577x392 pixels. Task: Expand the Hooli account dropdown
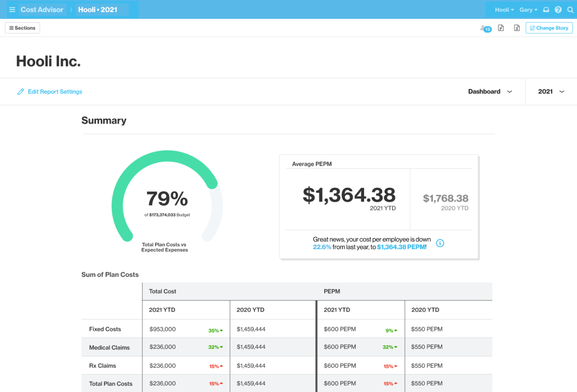[x=504, y=10]
